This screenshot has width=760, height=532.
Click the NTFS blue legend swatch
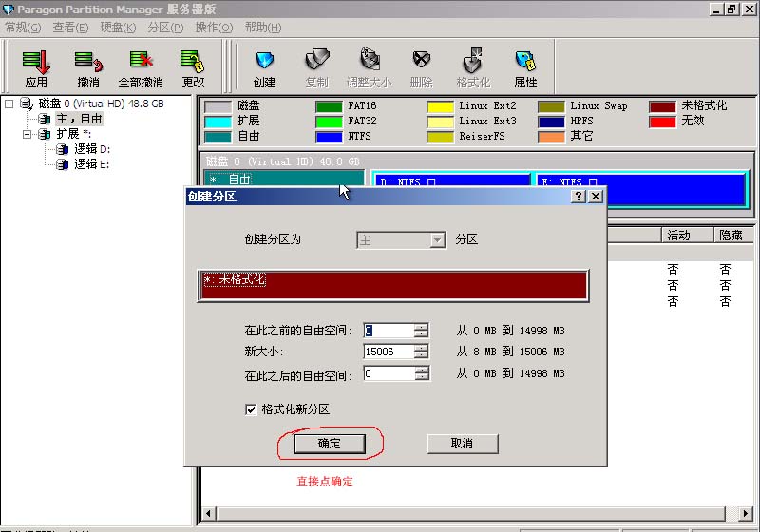(x=329, y=137)
